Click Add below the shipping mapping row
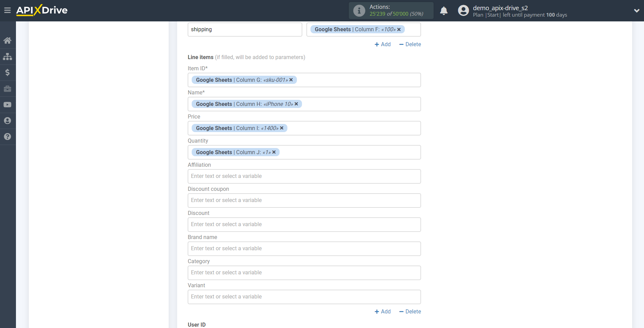The image size is (644, 328). click(383, 44)
